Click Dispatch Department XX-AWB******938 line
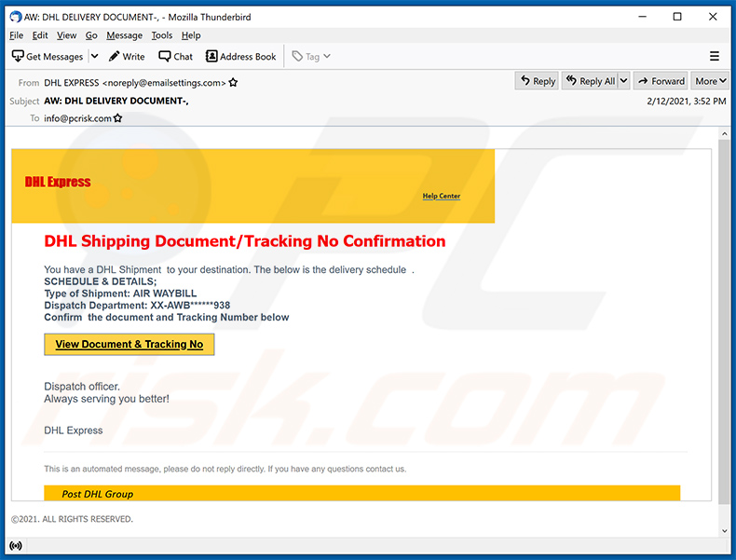This screenshot has width=736, height=560. click(x=137, y=305)
